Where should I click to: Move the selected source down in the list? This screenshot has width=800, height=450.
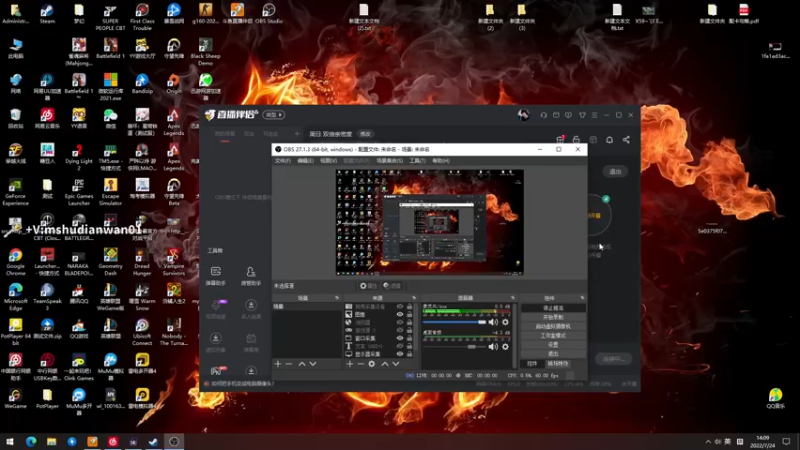(x=395, y=364)
